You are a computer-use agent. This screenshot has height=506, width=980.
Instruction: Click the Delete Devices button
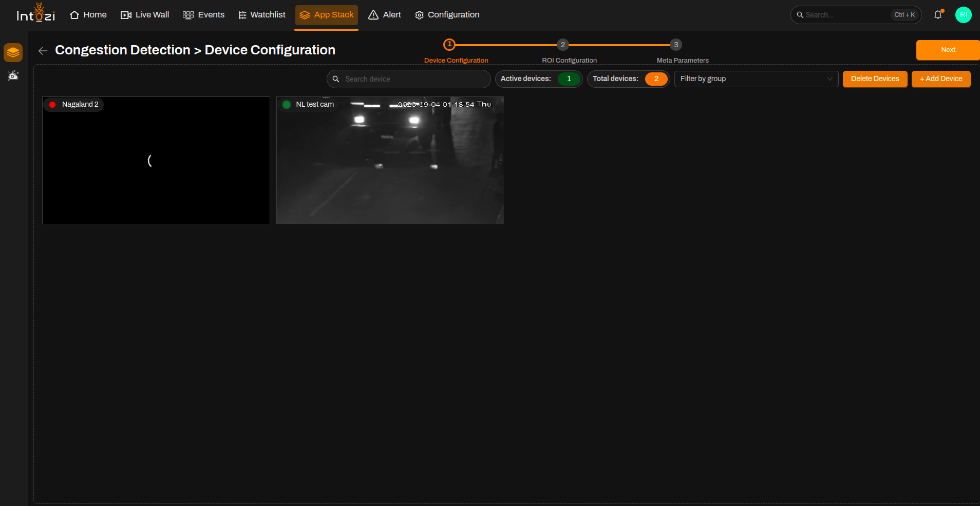point(875,79)
